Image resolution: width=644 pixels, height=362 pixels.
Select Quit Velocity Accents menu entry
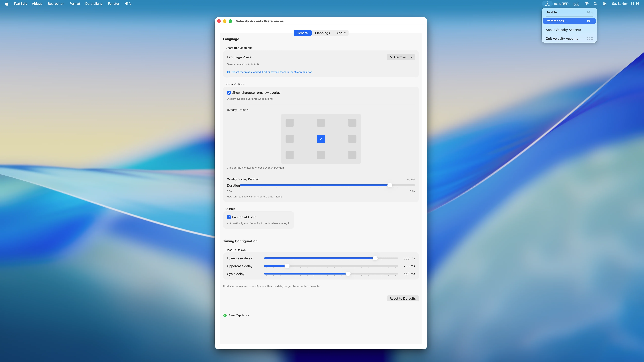(562, 38)
